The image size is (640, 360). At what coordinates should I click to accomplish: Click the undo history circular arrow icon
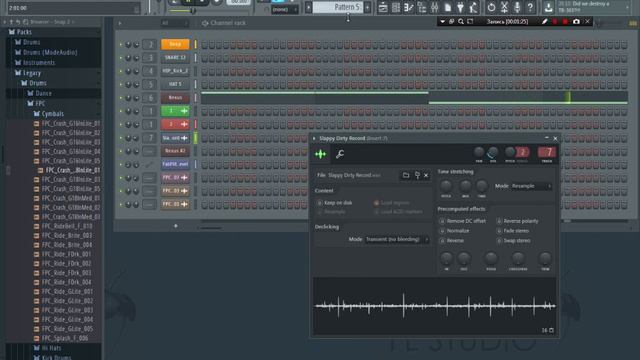tap(491, 7)
